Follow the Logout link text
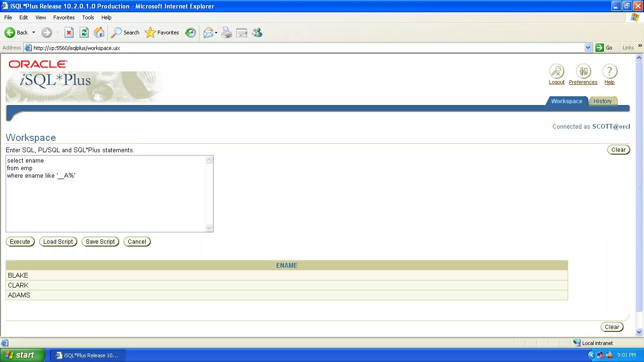 (557, 82)
